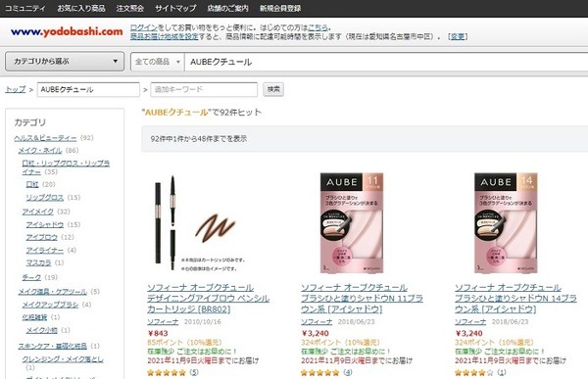Select メイクアップブラシ category

(x=50, y=304)
